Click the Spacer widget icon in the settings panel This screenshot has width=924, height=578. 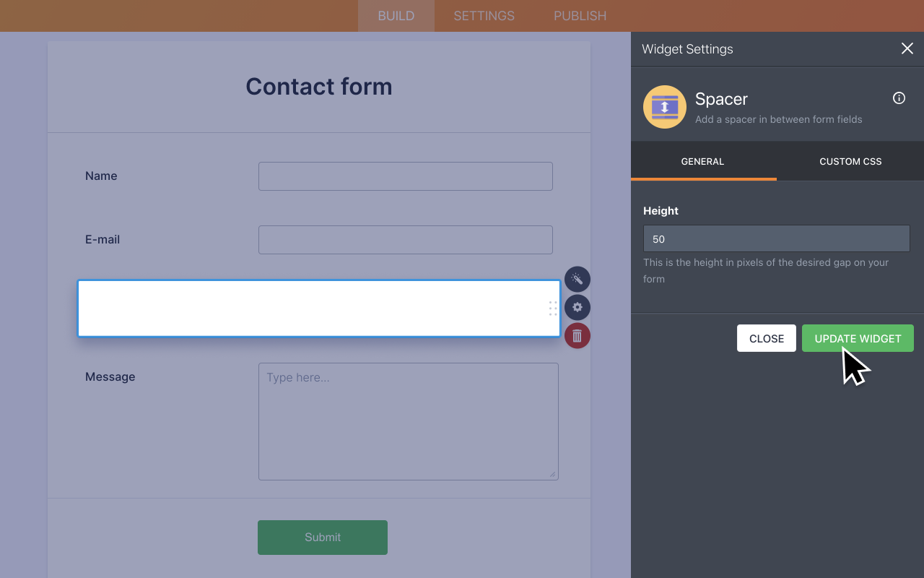point(664,106)
